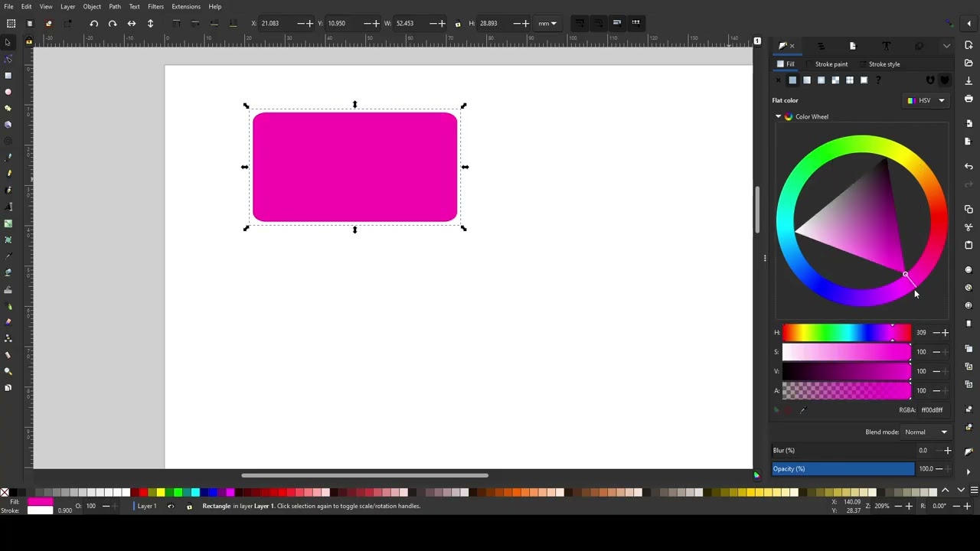Toggle Layer 1 lock icon

189,506
